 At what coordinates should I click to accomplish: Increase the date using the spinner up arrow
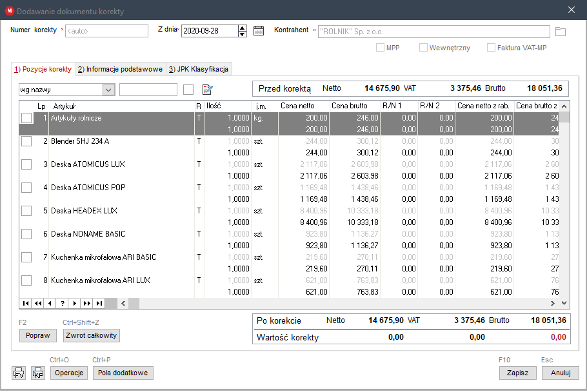point(243,28)
